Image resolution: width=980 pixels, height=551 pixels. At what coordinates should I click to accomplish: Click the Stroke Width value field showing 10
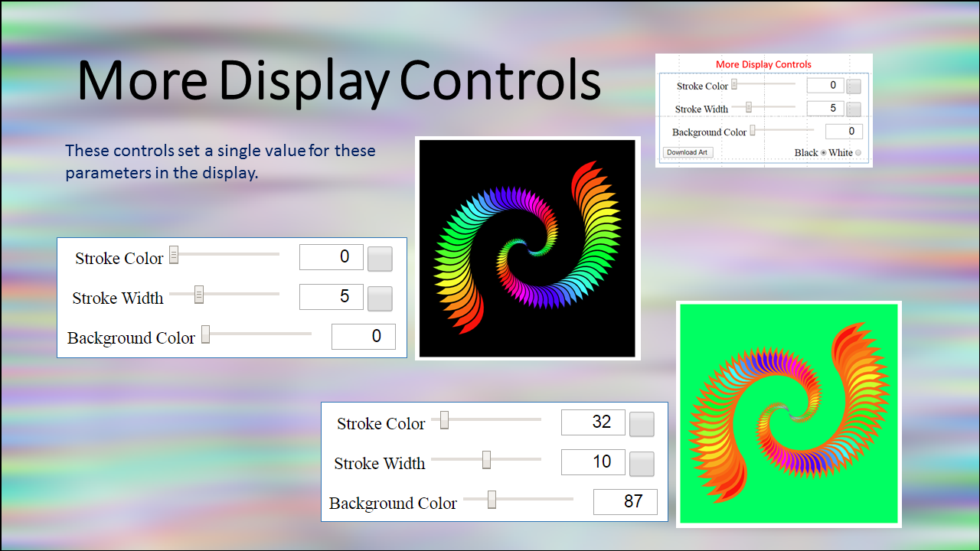(x=593, y=462)
